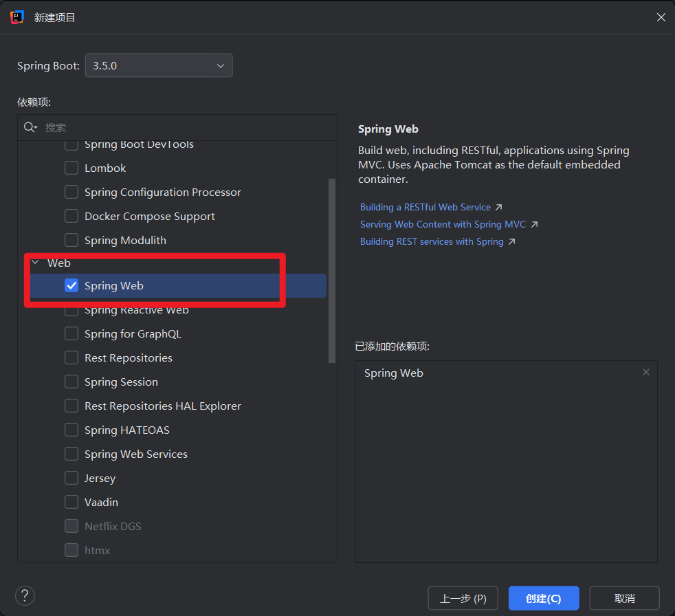Open Building a RESTful Web Service link
Screen dimensions: 675x616
coord(425,207)
